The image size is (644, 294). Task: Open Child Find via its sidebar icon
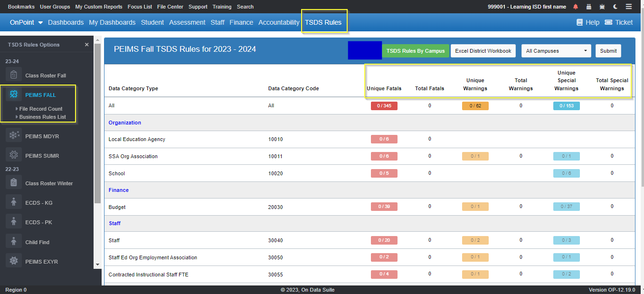tap(13, 241)
